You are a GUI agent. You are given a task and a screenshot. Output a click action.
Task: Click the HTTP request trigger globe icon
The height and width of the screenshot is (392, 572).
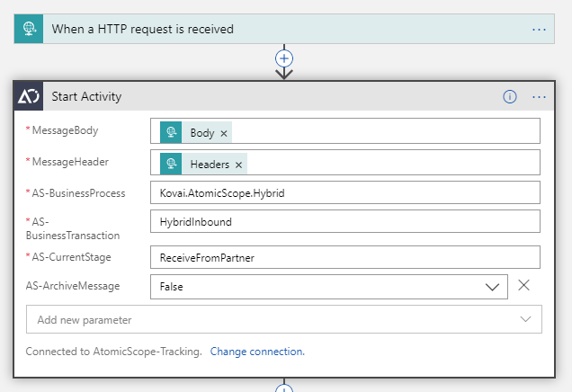pyautogui.click(x=29, y=29)
